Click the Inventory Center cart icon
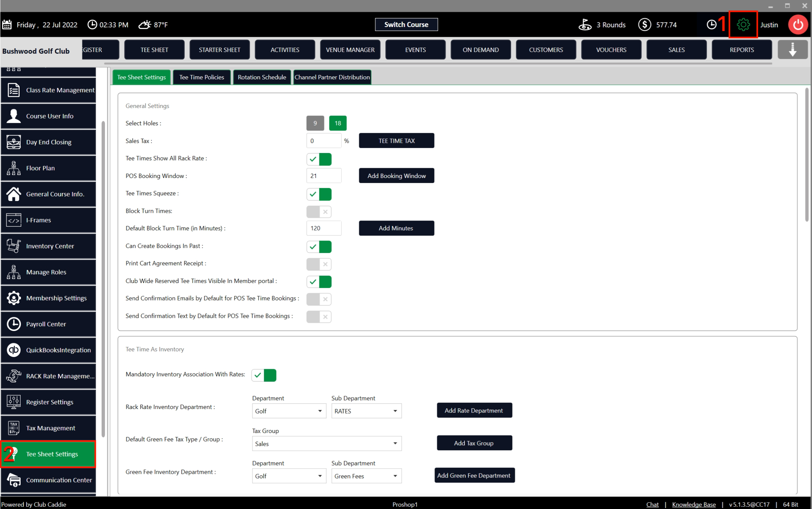The height and width of the screenshot is (509, 812). pyautogui.click(x=14, y=246)
